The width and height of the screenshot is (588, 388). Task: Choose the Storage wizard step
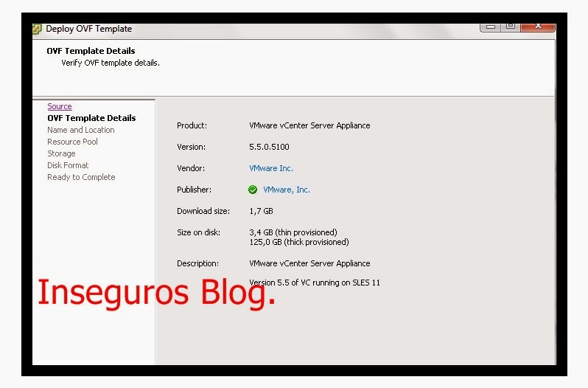click(x=61, y=153)
